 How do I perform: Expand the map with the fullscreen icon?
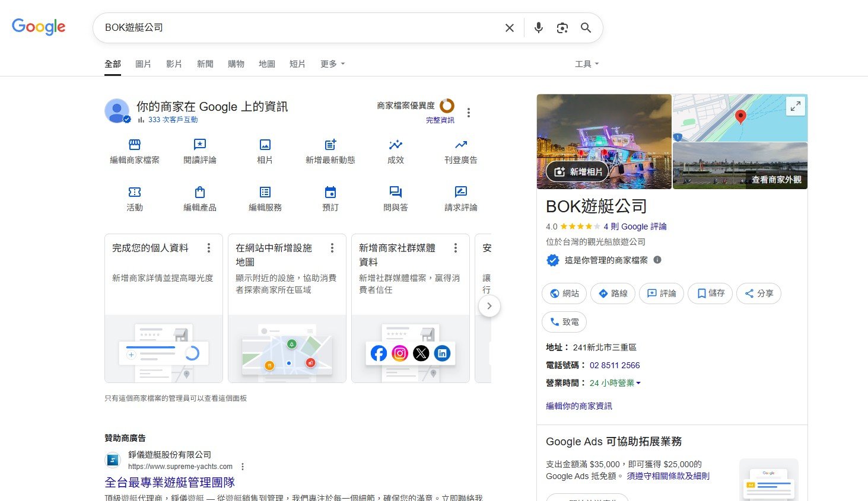(x=796, y=106)
